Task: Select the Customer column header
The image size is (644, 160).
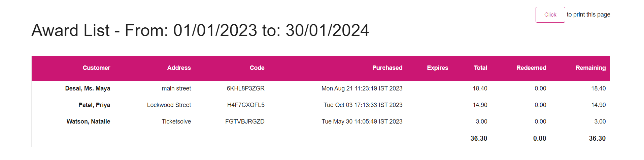Action: [96, 68]
